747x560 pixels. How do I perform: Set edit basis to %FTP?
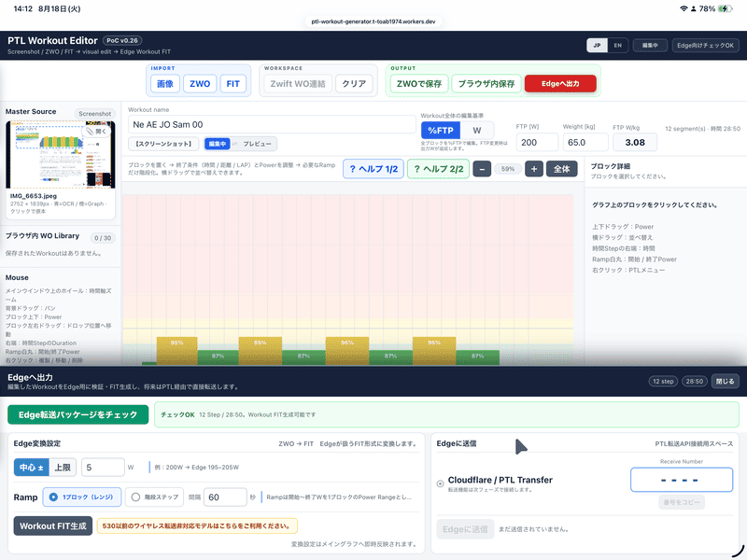pos(441,131)
